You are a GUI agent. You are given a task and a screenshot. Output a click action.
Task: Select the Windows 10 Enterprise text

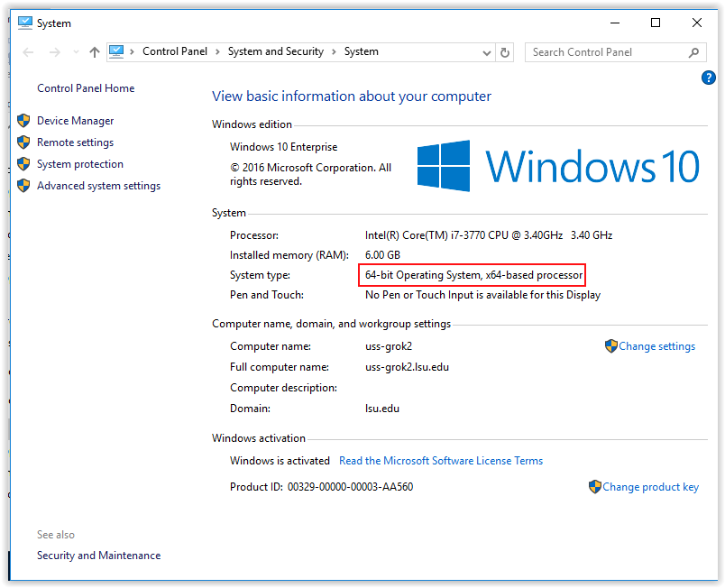pyautogui.click(x=283, y=147)
